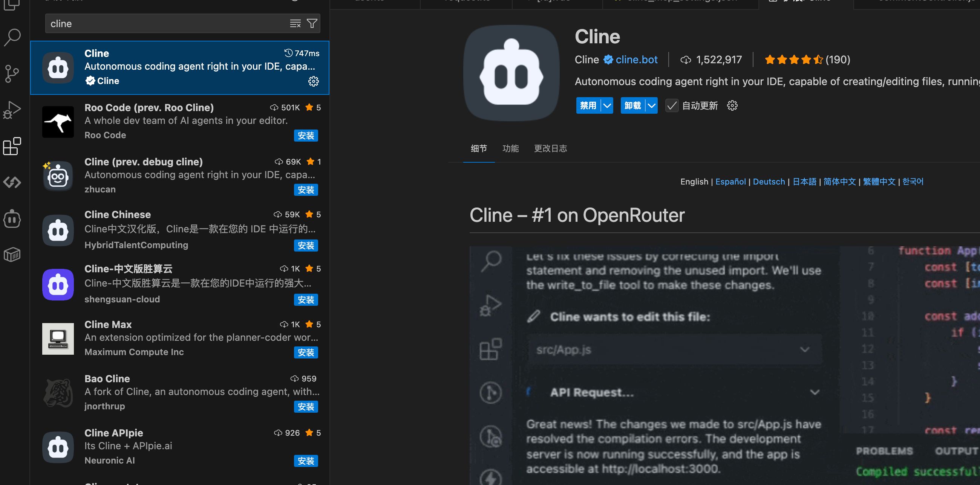Open the Search view in activity bar
Viewport: 980px width, 485px height.
click(12, 37)
